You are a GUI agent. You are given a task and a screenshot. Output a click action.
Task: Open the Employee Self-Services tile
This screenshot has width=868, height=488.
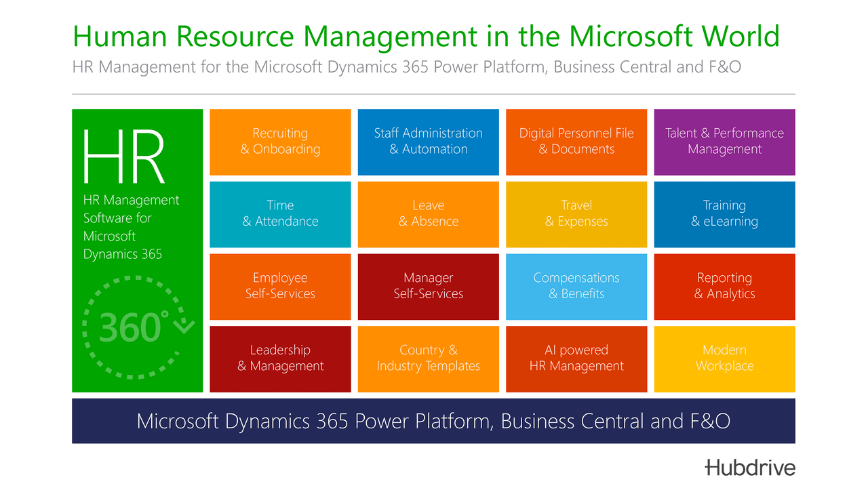(280, 287)
